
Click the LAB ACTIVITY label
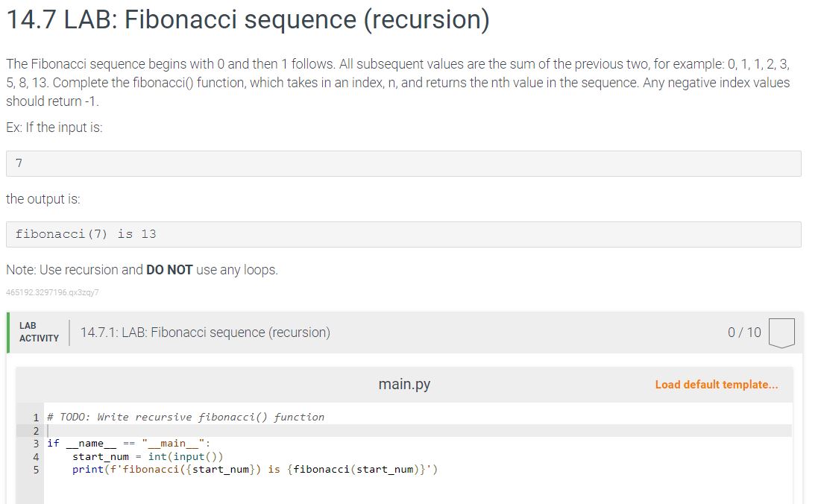tap(39, 333)
